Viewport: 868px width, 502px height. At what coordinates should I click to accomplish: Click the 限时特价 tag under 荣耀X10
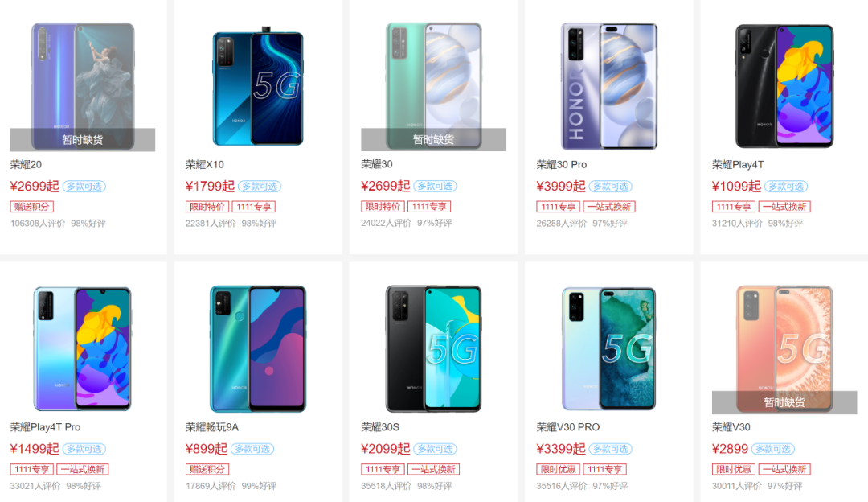click(x=207, y=207)
